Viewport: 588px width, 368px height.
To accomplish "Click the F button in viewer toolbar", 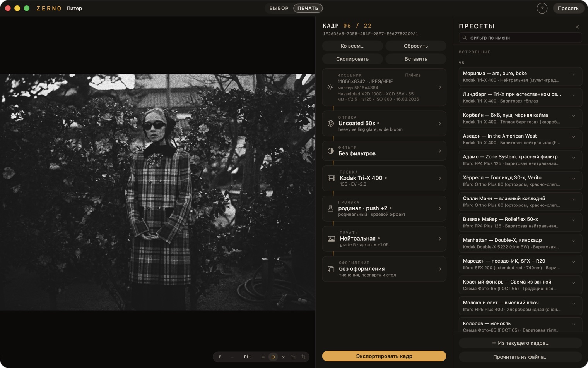I will (220, 357).
